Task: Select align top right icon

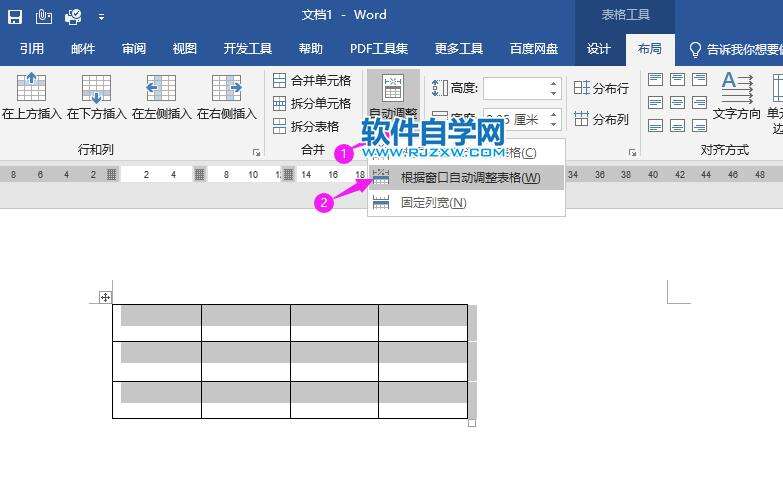Action: tap(699, 80)
